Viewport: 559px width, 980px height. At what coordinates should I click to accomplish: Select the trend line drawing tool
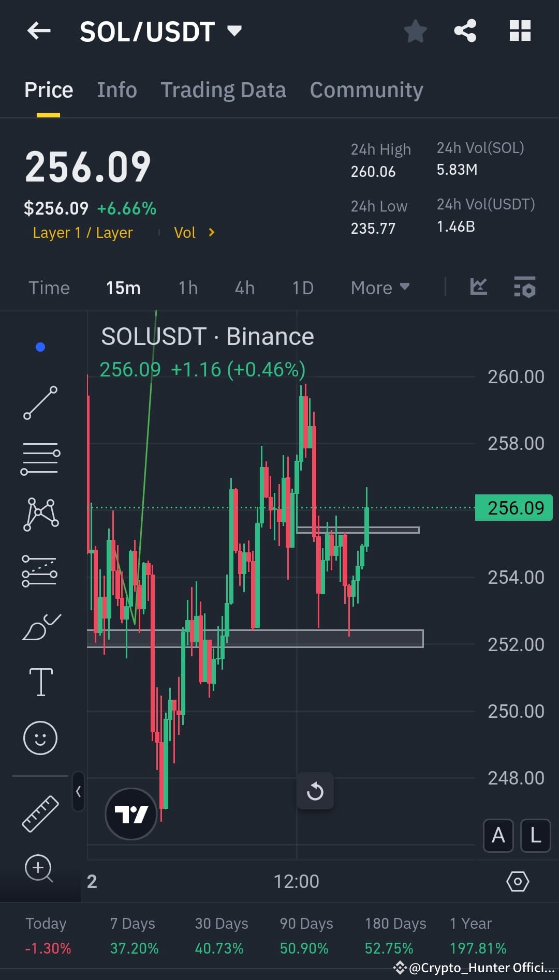click(x=40, y=402)
